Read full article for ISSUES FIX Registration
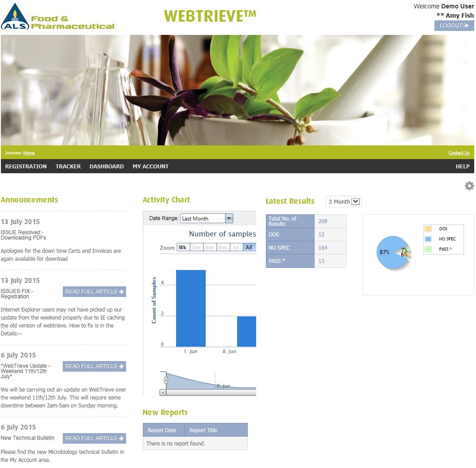476x468 pixels. pos(94,292)
